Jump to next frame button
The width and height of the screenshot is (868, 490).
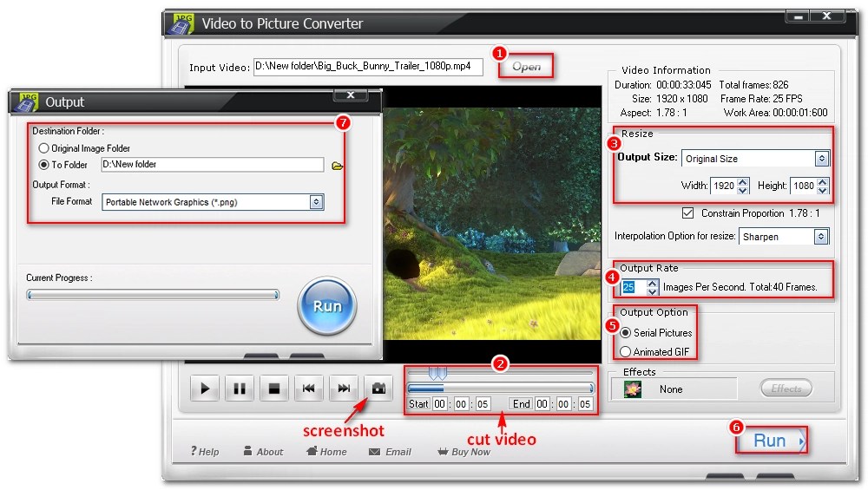coord(344,389)
